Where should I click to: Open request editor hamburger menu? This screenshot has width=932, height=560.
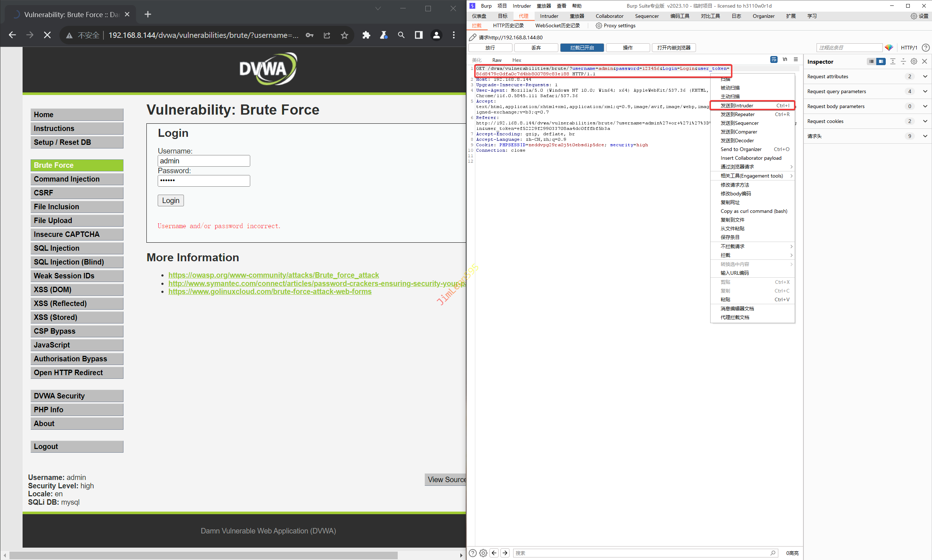796,60
